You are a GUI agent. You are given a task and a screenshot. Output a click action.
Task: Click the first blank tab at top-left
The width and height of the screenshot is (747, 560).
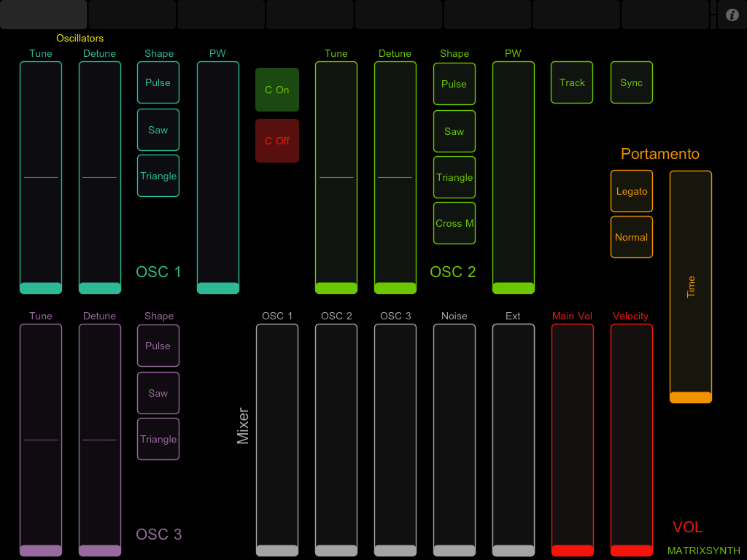43,14
